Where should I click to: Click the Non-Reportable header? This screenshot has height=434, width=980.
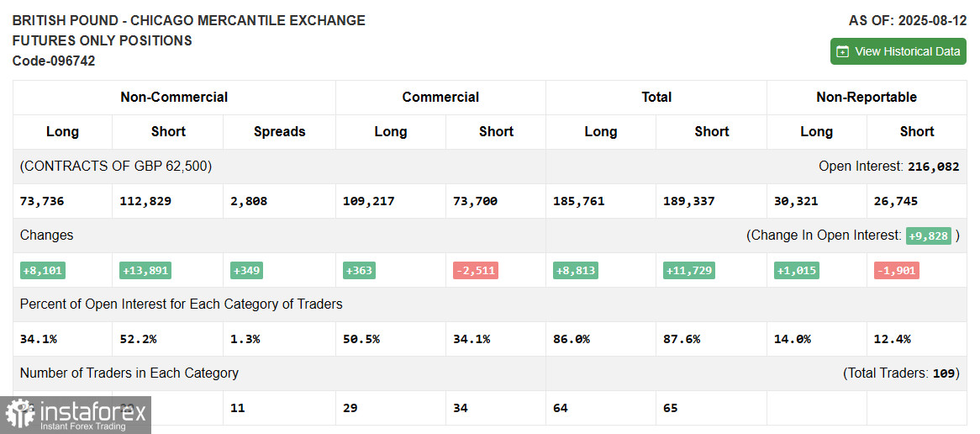867,98
